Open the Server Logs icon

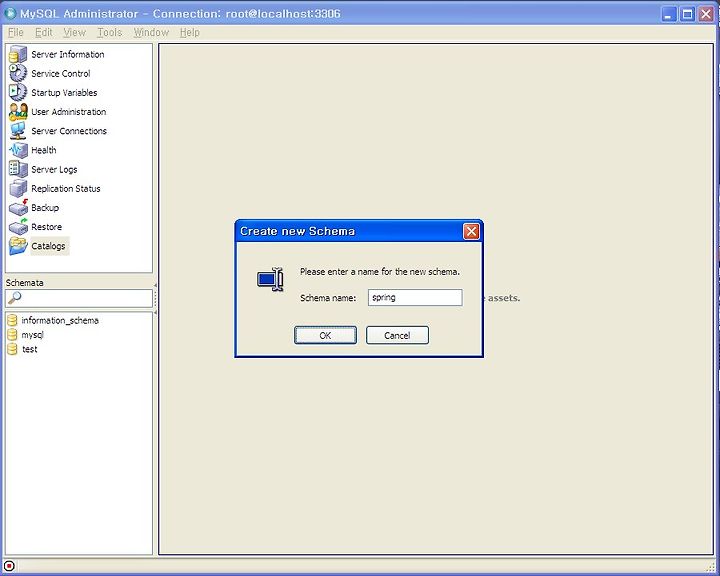[x=18, y=169]
